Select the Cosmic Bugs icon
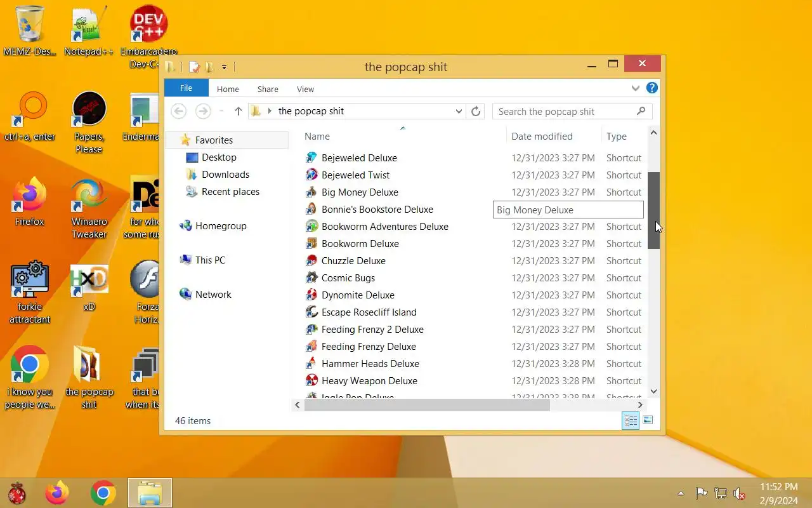812x508 pixels. pos(311,277)
